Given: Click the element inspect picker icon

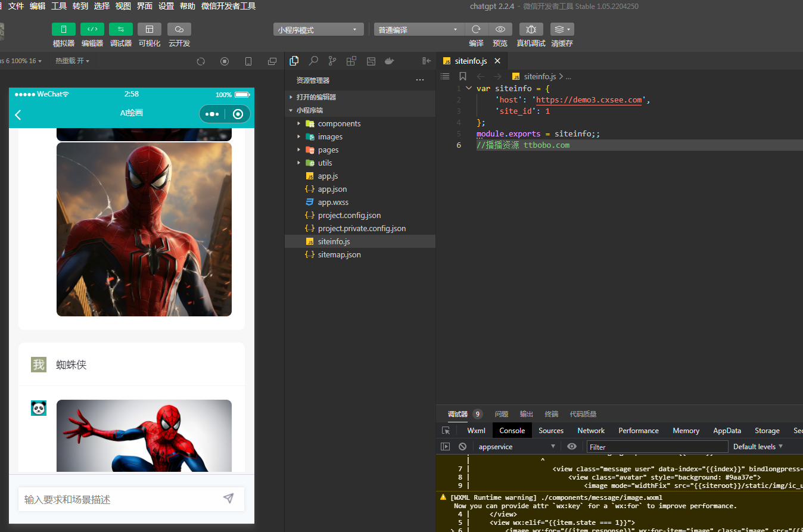Looking at the screenshot, I should coord(446,431).
